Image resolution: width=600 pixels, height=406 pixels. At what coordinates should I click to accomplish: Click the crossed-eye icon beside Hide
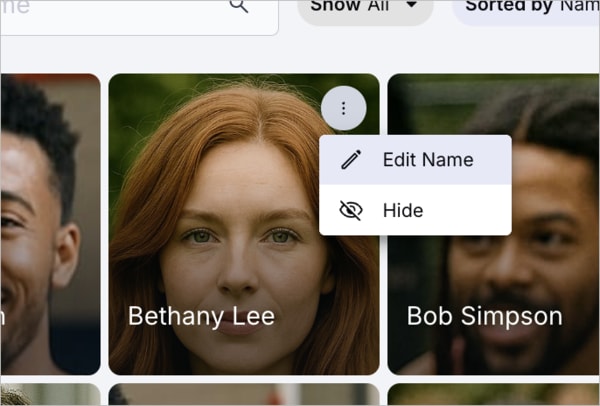pos(351,210)
